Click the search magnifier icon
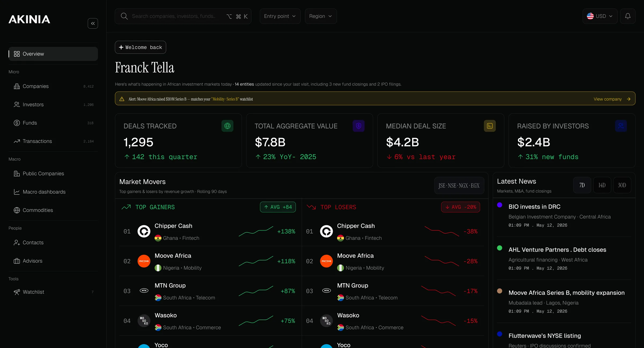644x348 pixels. tap(124, 16)
